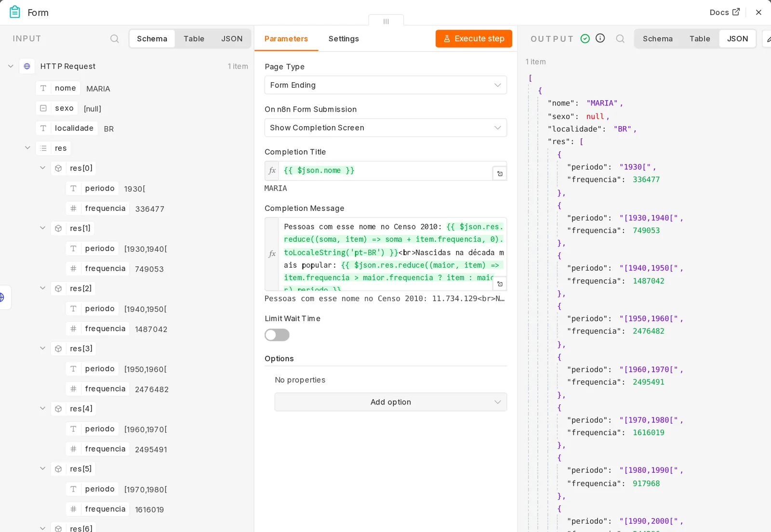771x532 pixels.
Task: Select output JSON view tab
Action: point(737,39)
